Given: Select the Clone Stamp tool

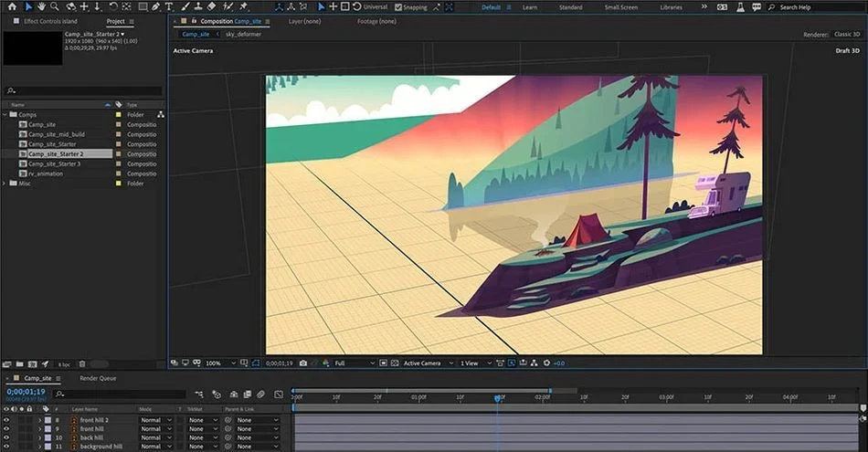Looking at the screenshot, I should click(x=198, y=6).
